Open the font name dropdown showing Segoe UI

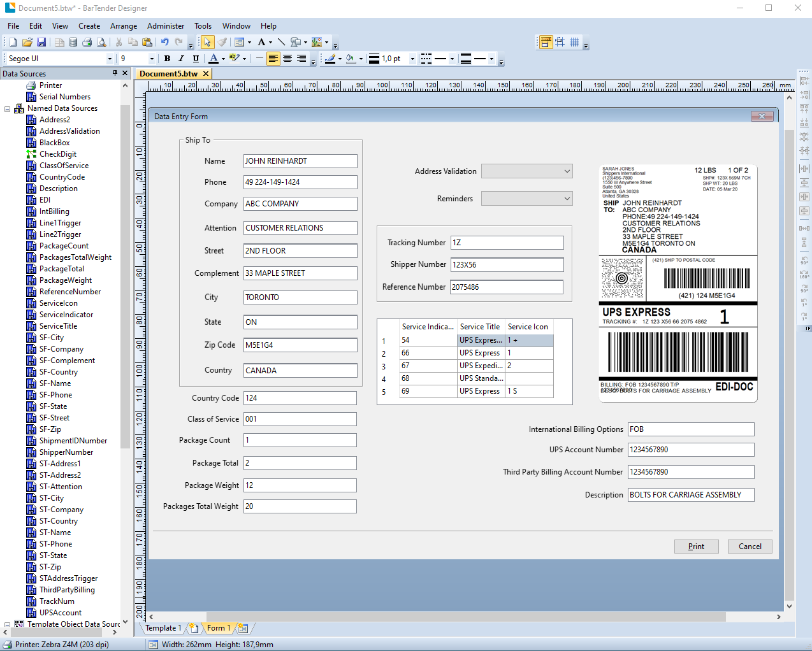coord(110,59)
